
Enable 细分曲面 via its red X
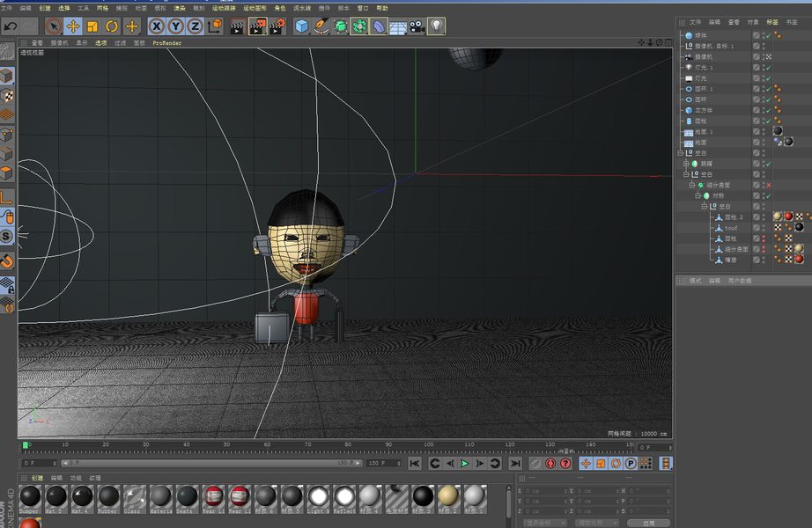(x=769, y=186)
